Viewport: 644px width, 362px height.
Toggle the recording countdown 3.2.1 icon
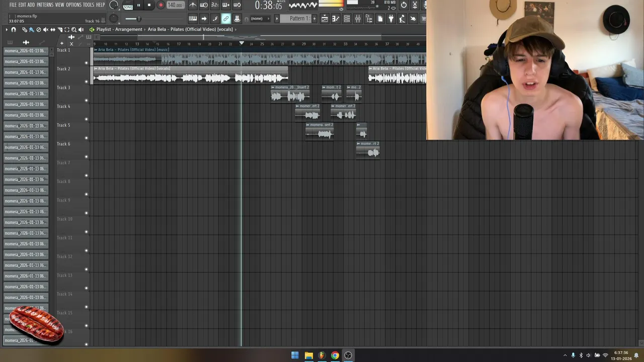point(215,5)
